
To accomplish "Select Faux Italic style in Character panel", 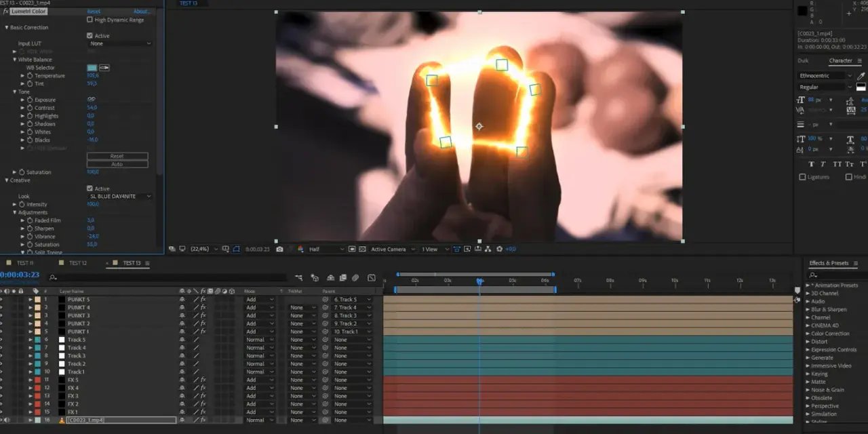I will 824,164.
